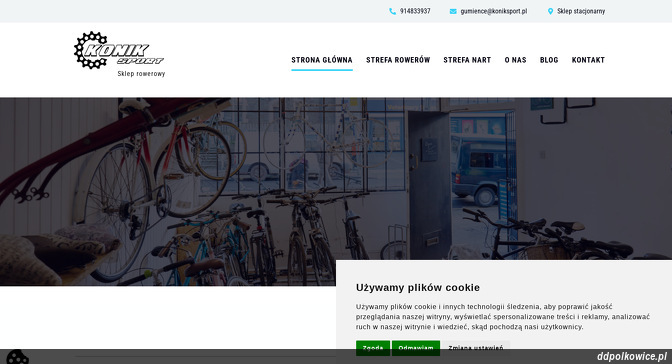Open the cookie settings icon at bottom-left
Image resolution: width=672 pixels, height=364 pixels.
[x=18, y=357]
